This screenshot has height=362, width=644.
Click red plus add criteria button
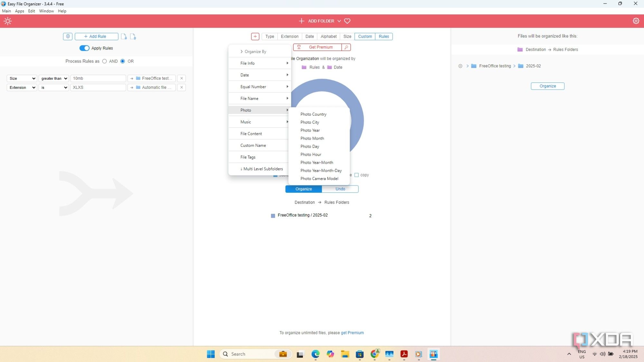tap(255, 36)
